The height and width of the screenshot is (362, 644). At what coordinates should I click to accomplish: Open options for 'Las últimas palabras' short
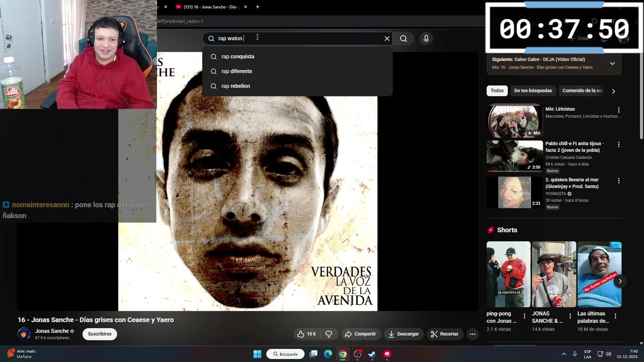[615, 316]
